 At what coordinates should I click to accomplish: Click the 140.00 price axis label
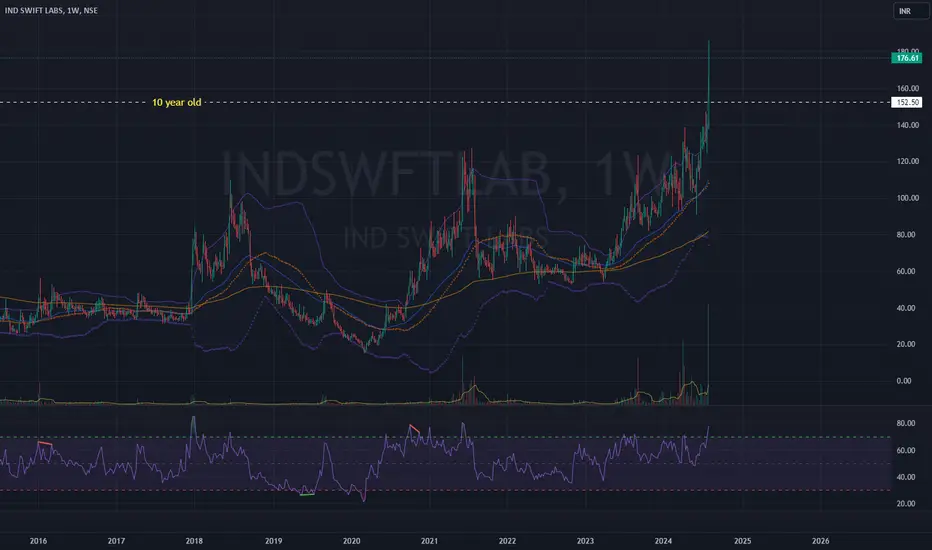[908, 125]
